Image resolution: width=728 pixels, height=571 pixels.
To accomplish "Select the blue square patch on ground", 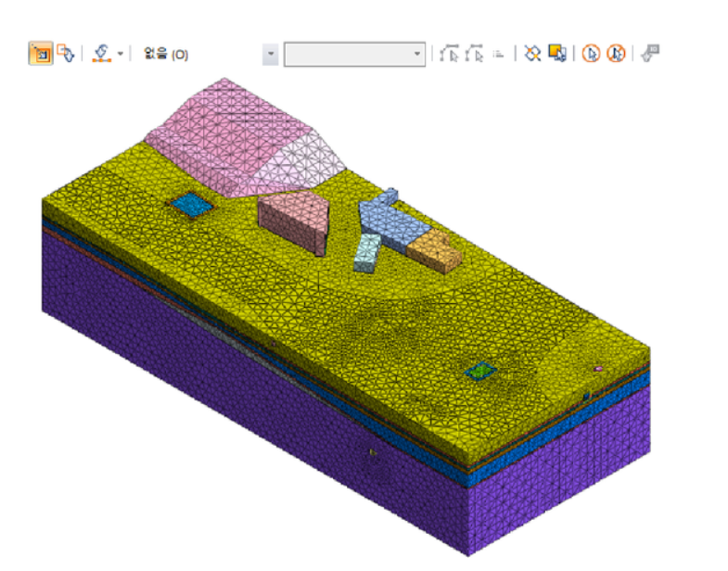I will coord(191,205).
